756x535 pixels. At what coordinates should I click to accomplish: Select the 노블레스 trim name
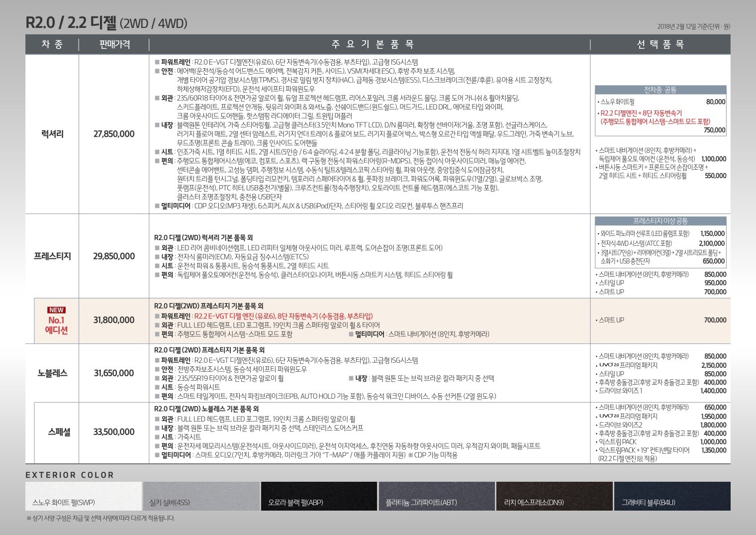click(x=52, y=373)
